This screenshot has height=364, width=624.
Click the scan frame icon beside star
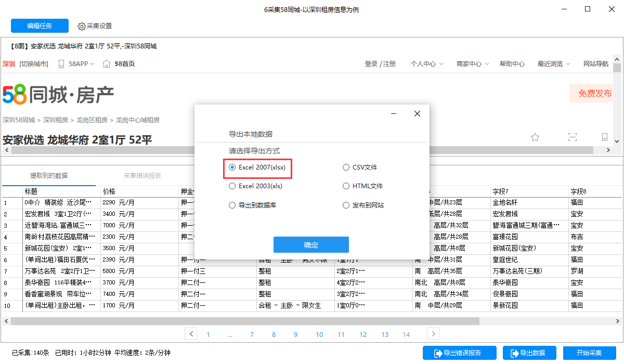click(x=572, y=137)
